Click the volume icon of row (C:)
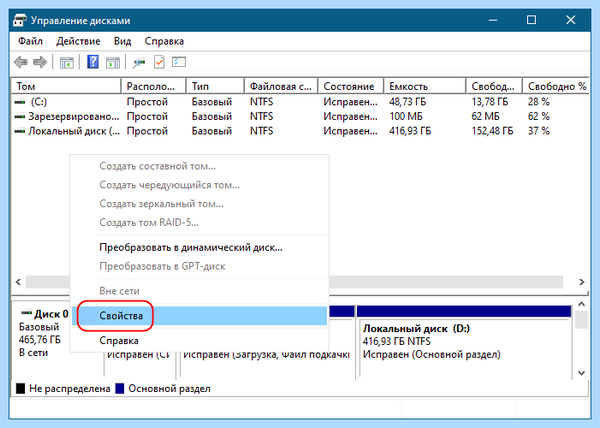 (20, 102)
